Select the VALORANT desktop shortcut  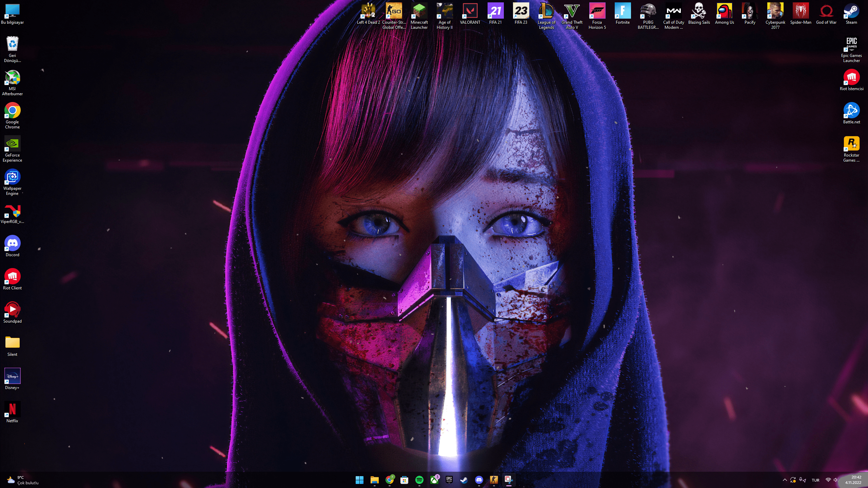pyautogui.click(x=470, y=14)
